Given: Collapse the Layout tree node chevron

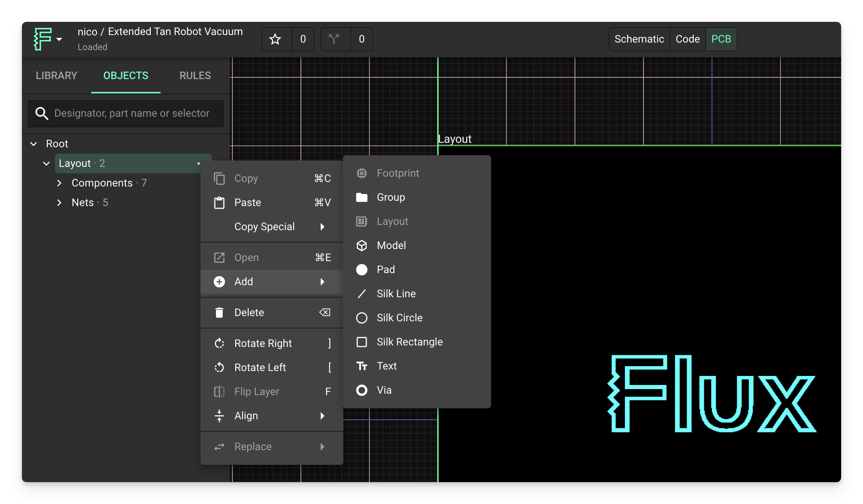Looking at the screenshot, I should click(x=47, y=163).
